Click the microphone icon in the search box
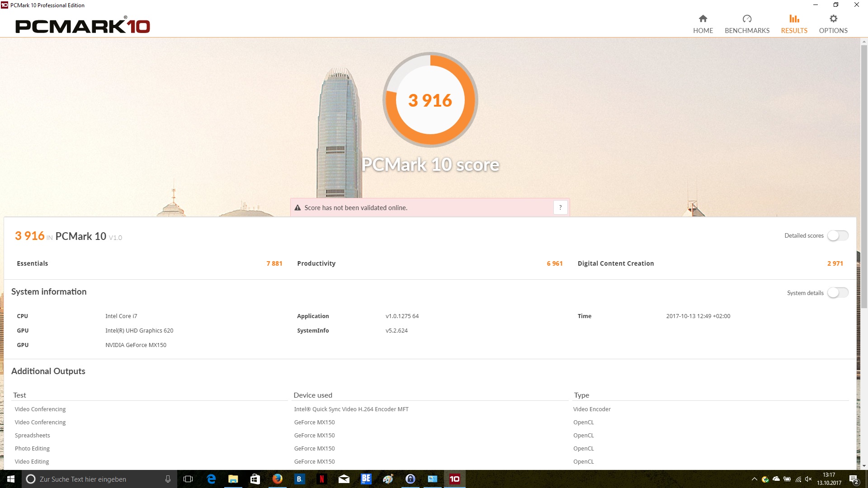The image size is (868, 488). click(168, 479)
